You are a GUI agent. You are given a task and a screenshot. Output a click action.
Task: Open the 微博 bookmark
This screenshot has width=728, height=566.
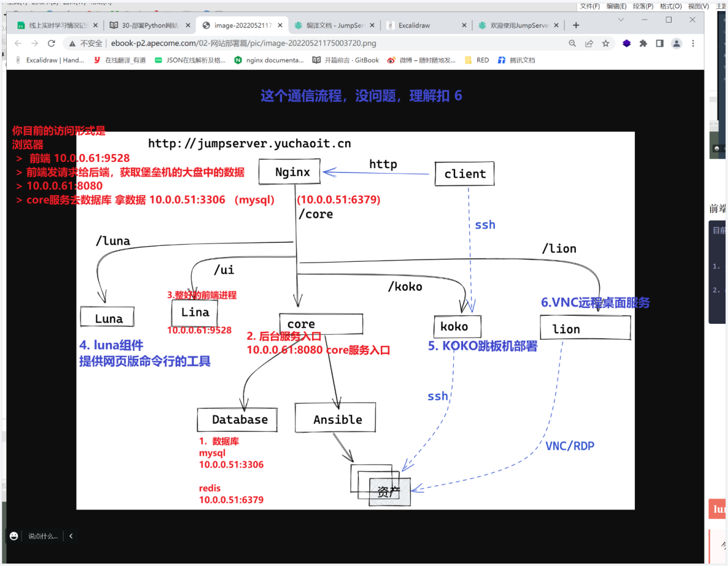(421, 60)
